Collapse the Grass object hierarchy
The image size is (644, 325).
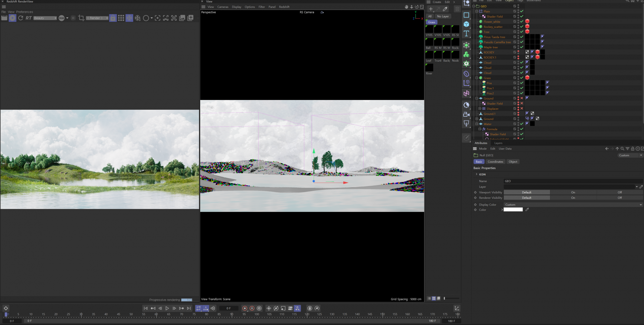(477, 78)
